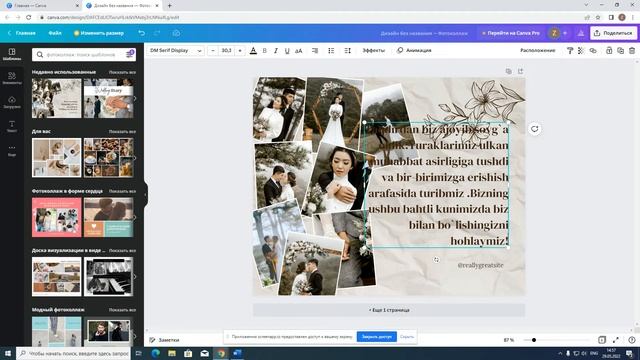Collapse the side panel with the arrow handle
Viewport: 640px width, 360px height.
point(145,194)
